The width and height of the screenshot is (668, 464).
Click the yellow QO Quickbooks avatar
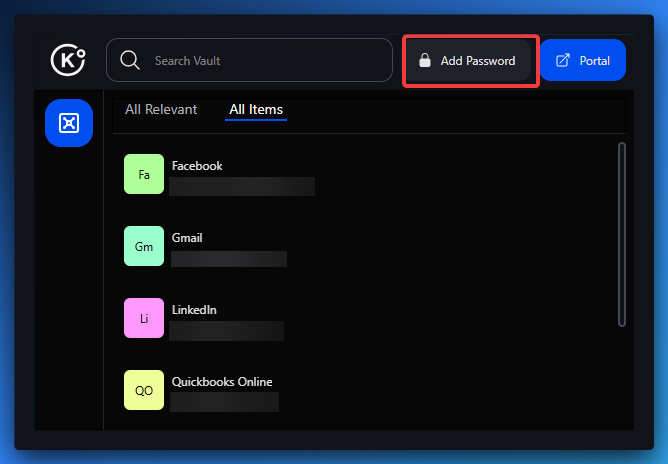point(144,390)
